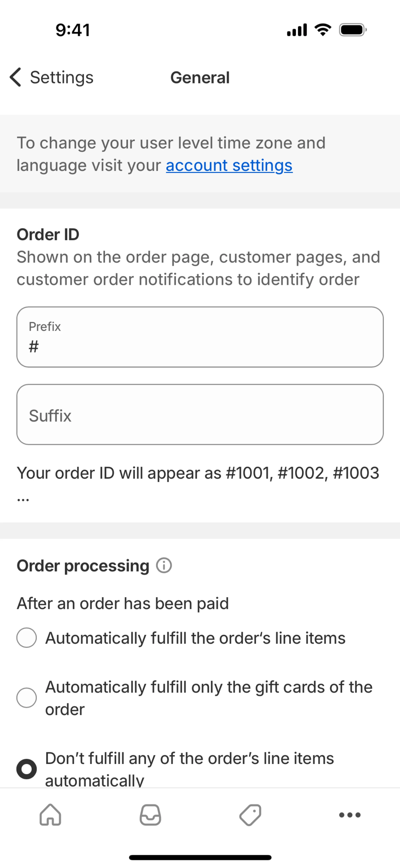Viewport: 400px width, 868px height.
Task: Focus the Prefix input field
Action: (200, 337)
